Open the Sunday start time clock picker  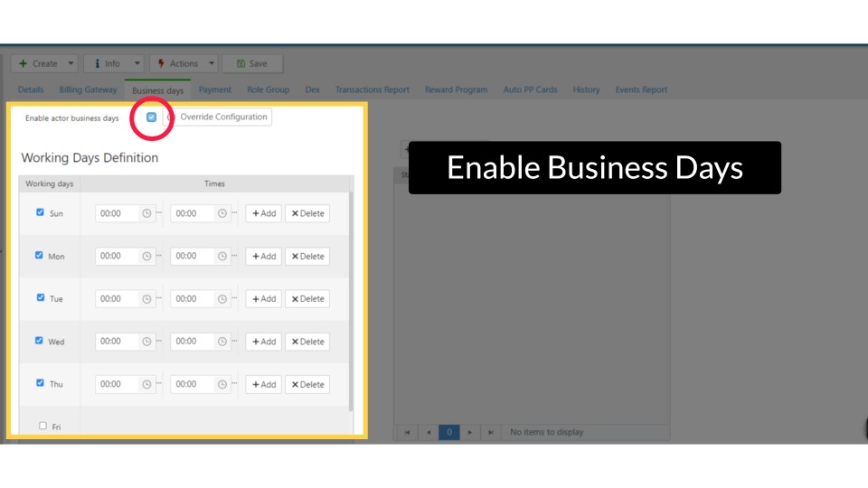coord(146,214)
